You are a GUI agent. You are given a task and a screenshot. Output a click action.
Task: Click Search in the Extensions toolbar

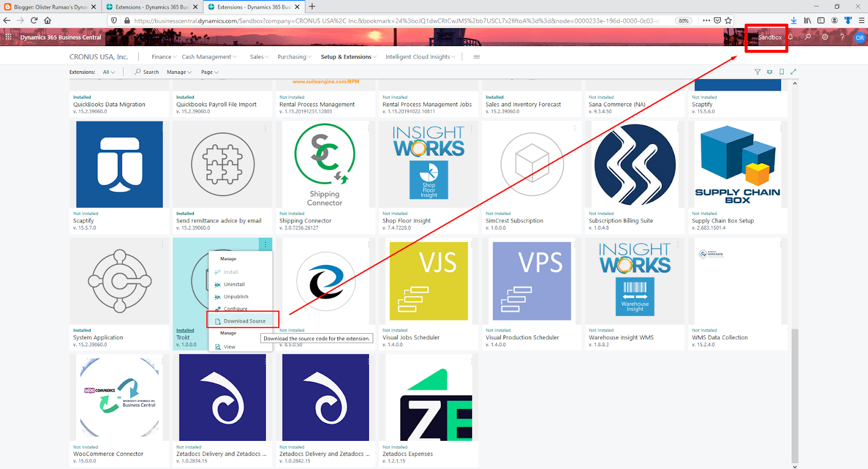[146, 72]
